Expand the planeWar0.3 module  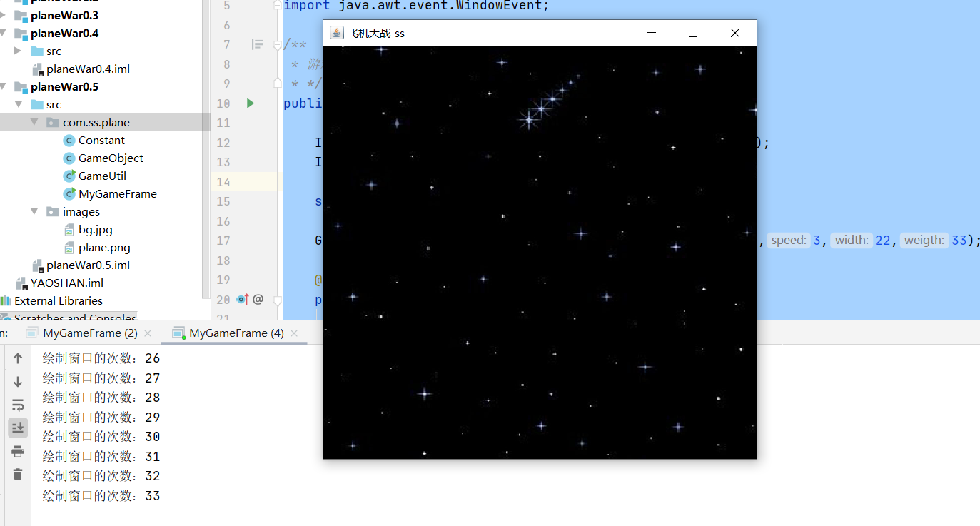click(x=4, y=16)
